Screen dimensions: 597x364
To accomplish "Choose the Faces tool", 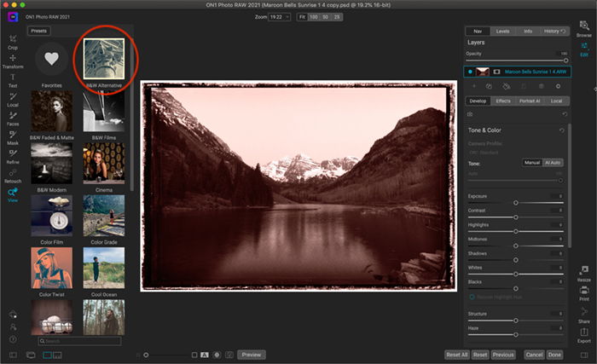I will [13, 118].
